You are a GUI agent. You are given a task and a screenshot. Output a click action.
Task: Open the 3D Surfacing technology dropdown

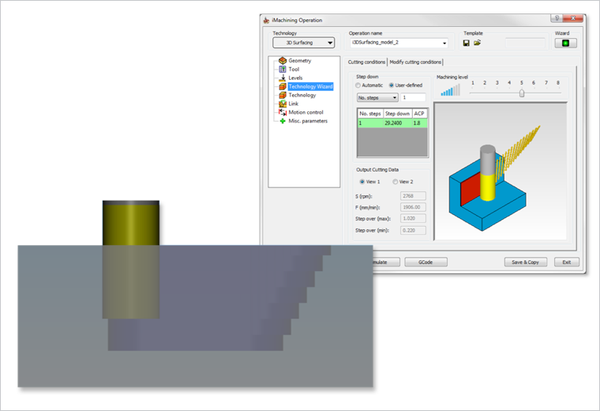304,43
